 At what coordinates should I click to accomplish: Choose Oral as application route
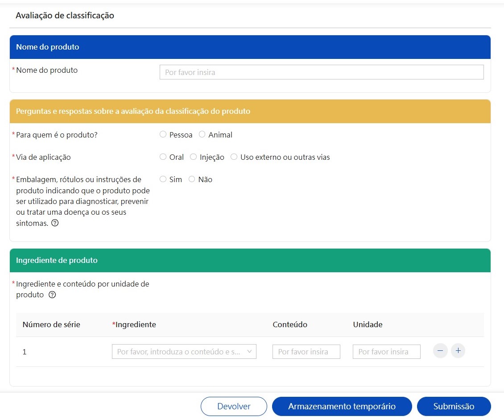pyautogui.click(x=163, y=157)
